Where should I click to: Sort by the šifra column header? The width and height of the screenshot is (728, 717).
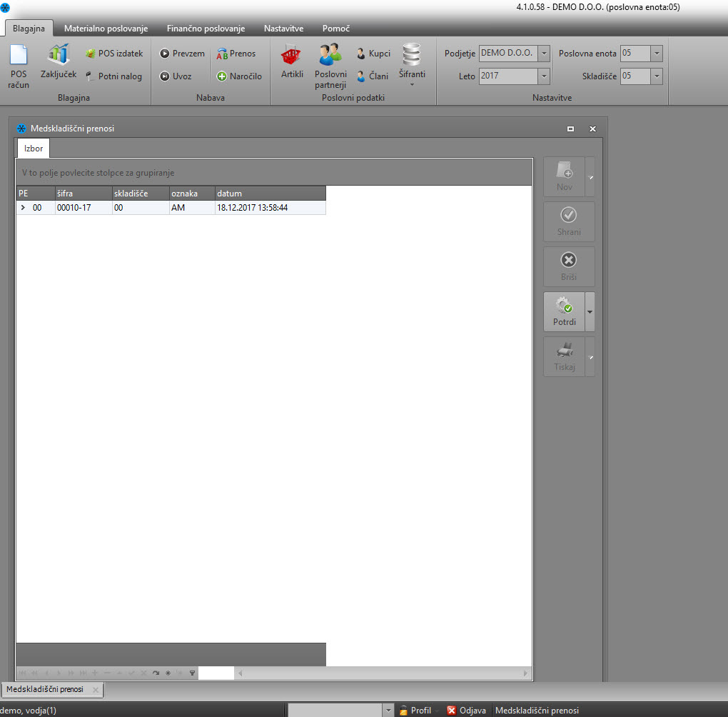[x=84, y=194]
